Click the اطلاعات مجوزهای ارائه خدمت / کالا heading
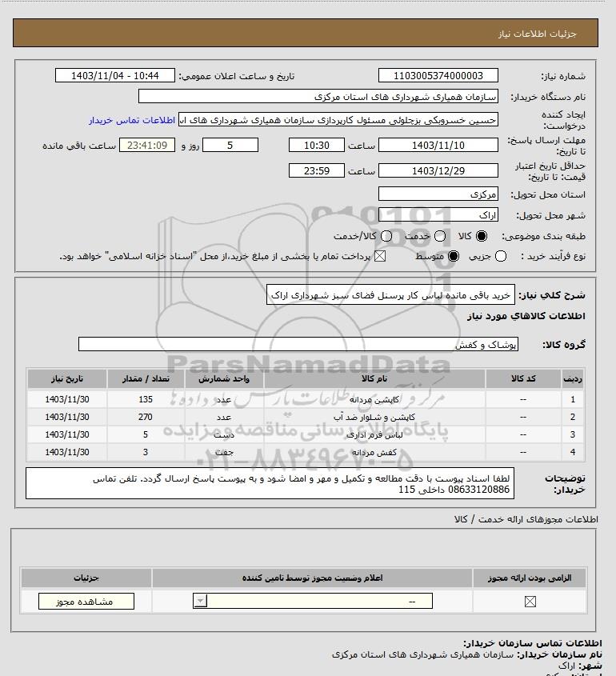The image size is (616, 676). (526, 519)
